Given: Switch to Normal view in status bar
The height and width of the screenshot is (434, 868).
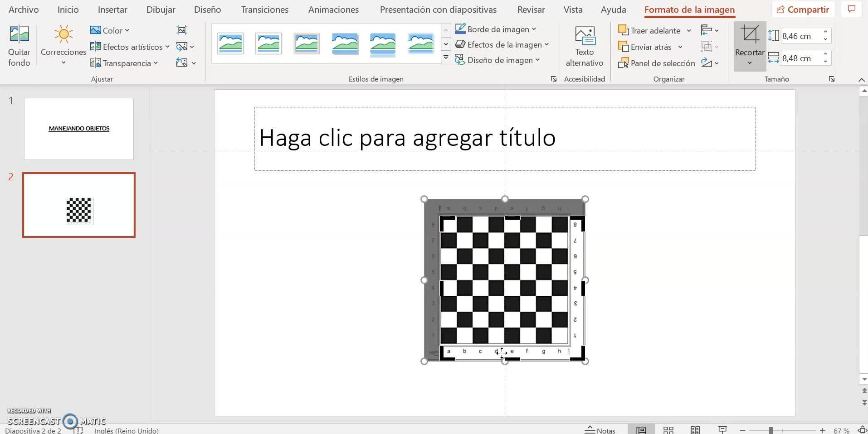Looking at the screenshot, I should click(x=641, y=430).
